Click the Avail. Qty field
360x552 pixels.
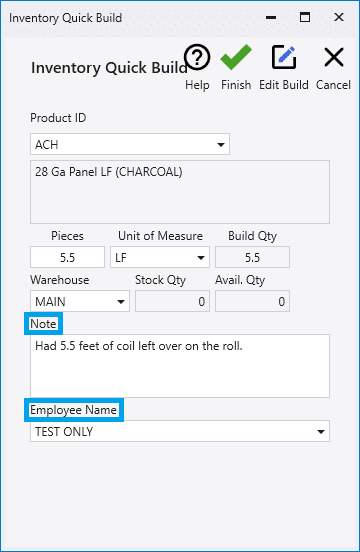252,301
